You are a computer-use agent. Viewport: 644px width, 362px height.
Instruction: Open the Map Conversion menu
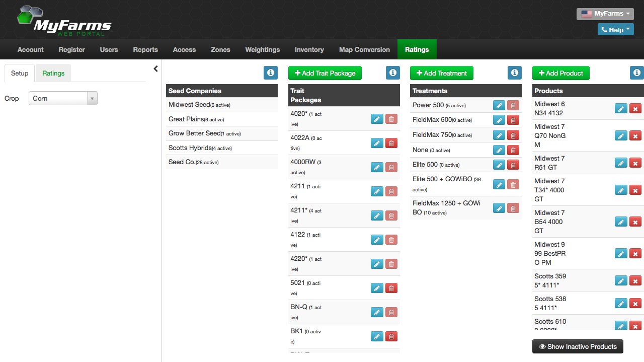[x=364, y=49]
